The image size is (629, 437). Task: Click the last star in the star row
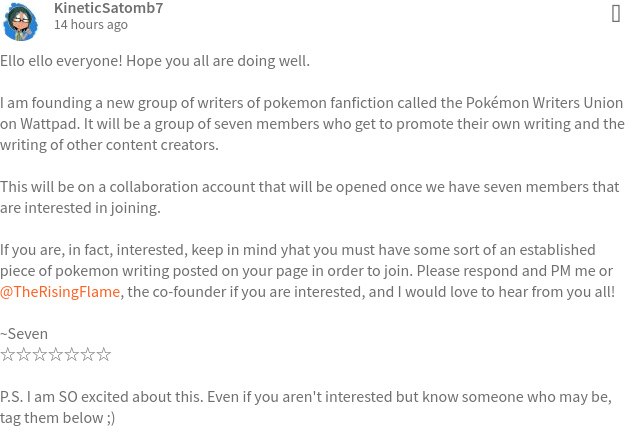coord(104,355)
